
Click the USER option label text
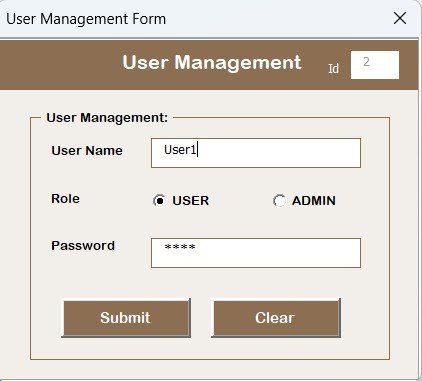[191, 201]
